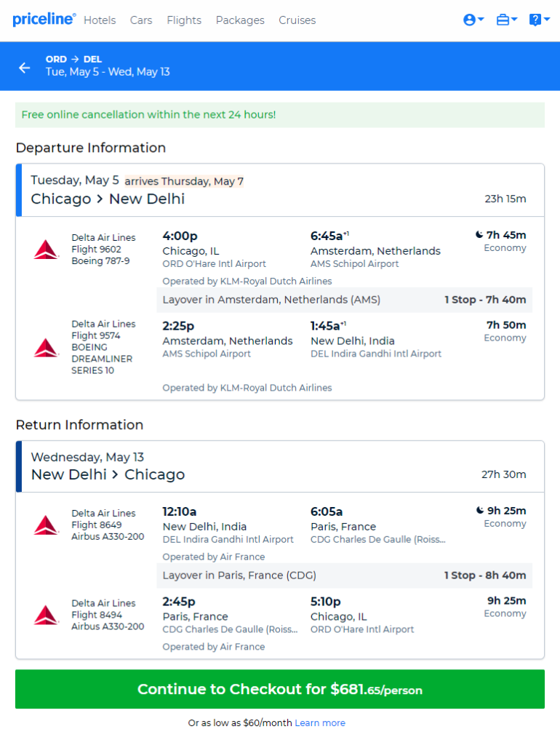The image size is (560, 745).
Task: Follow the Learn more link
Action: click(x=320, y=722)
